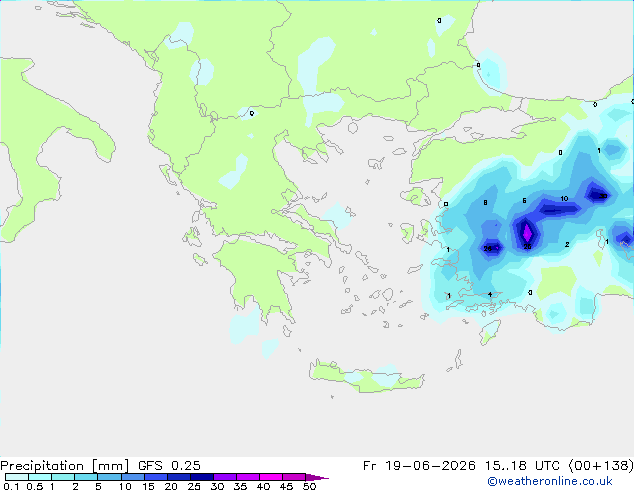Click the 0.1 to 0.5 mm legend swatch

(17, 477)
